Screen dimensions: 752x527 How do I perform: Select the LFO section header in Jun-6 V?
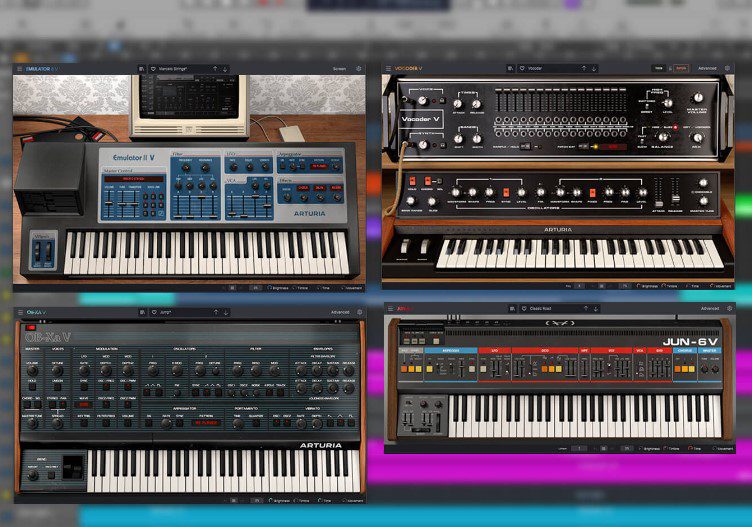pos(494,351)
